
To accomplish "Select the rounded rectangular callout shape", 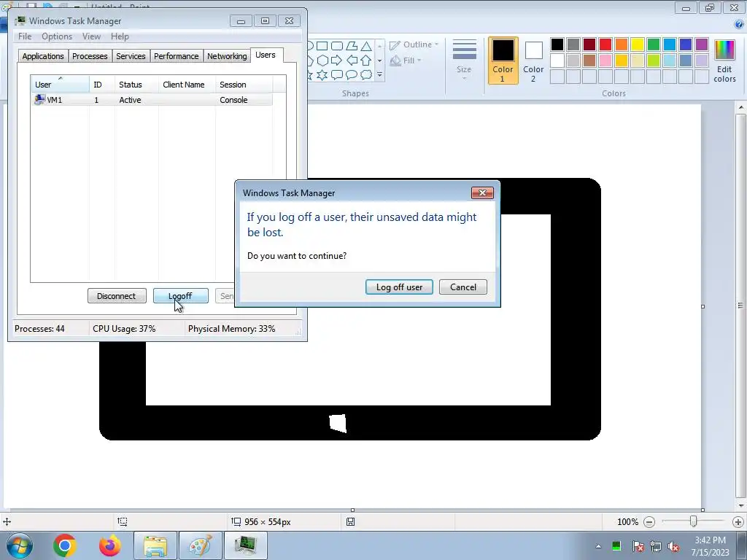I will tap(337, 75).
